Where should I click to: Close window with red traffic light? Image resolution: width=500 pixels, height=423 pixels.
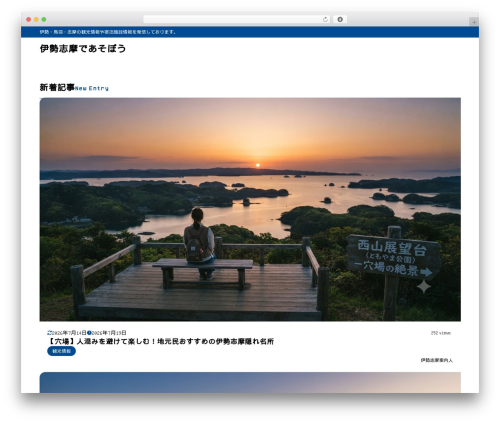(x=29, y=20)
